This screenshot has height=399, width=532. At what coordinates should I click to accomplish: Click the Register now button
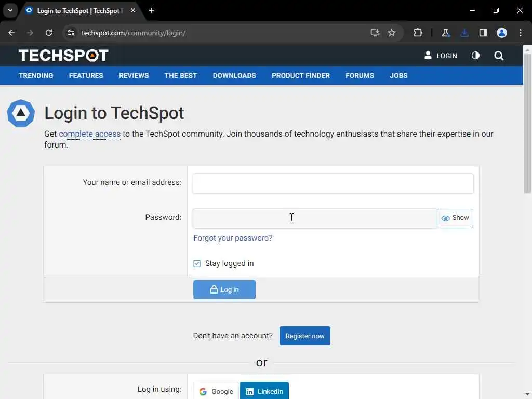[x=304, y=336]
